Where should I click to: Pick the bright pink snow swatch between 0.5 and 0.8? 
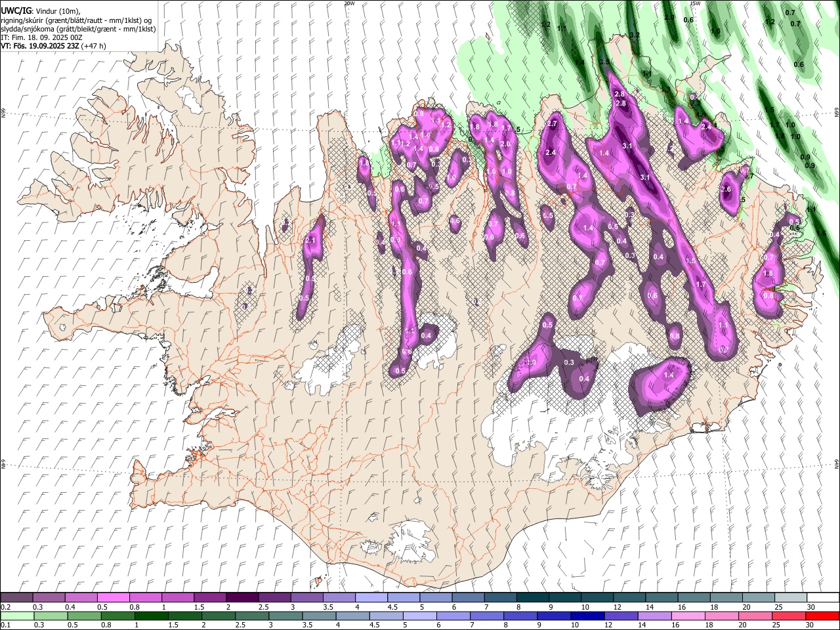click(x=114, y=597)
